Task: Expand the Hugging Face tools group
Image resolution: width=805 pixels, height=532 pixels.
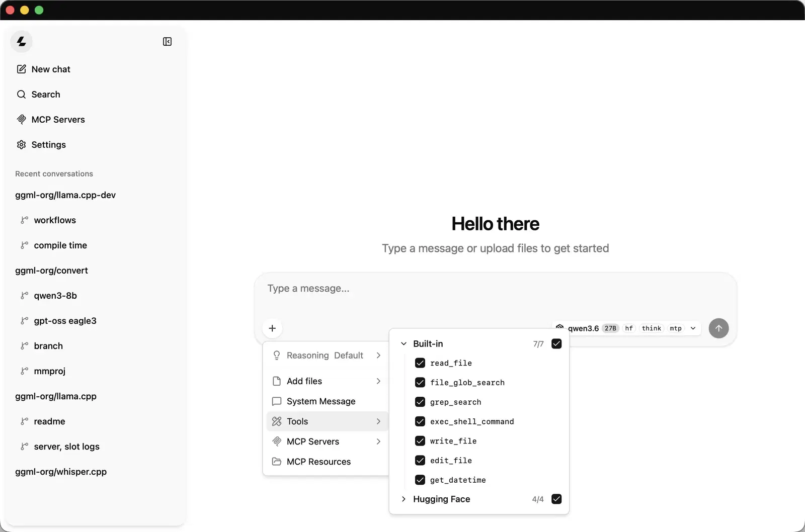Action: (404, 499)
